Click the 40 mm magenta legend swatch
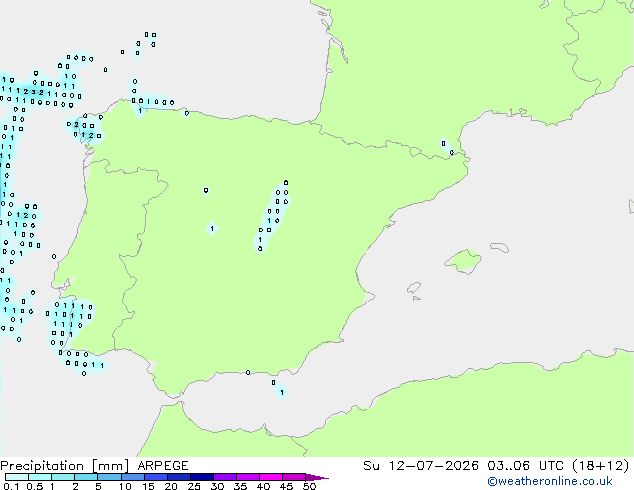Screen dimensions: 634x490 pos(271,477)
